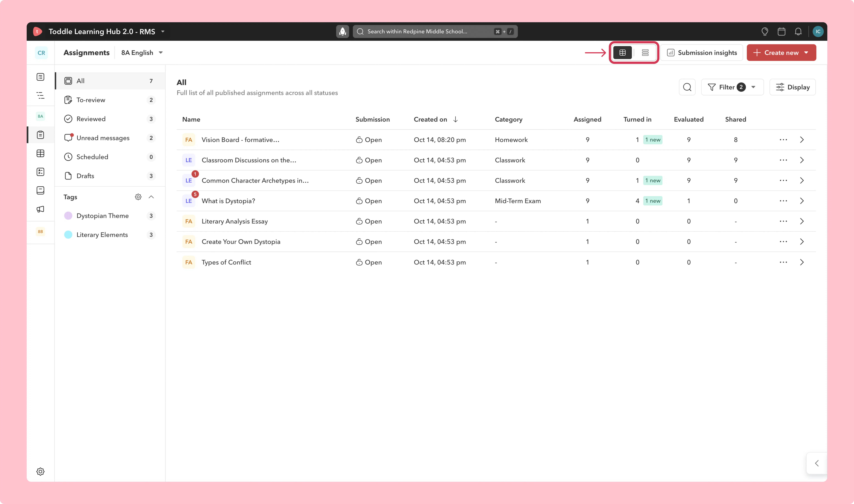Expand the Create new dropdown arrow
854x504 pixels.
[806, 53]
